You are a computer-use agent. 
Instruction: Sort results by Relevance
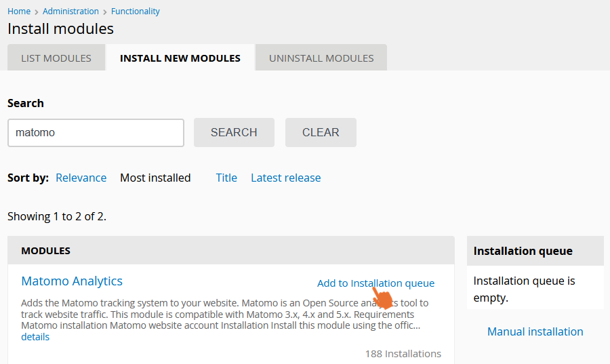81,178
